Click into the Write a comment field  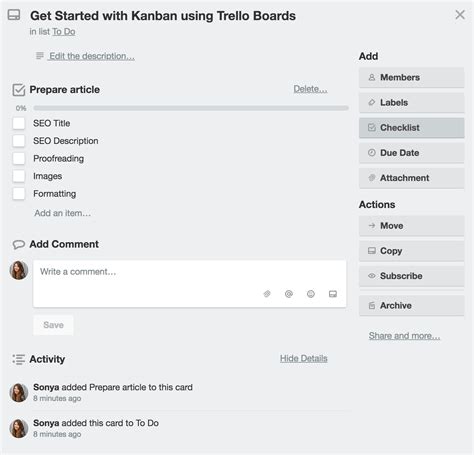(x=190, y=284)
